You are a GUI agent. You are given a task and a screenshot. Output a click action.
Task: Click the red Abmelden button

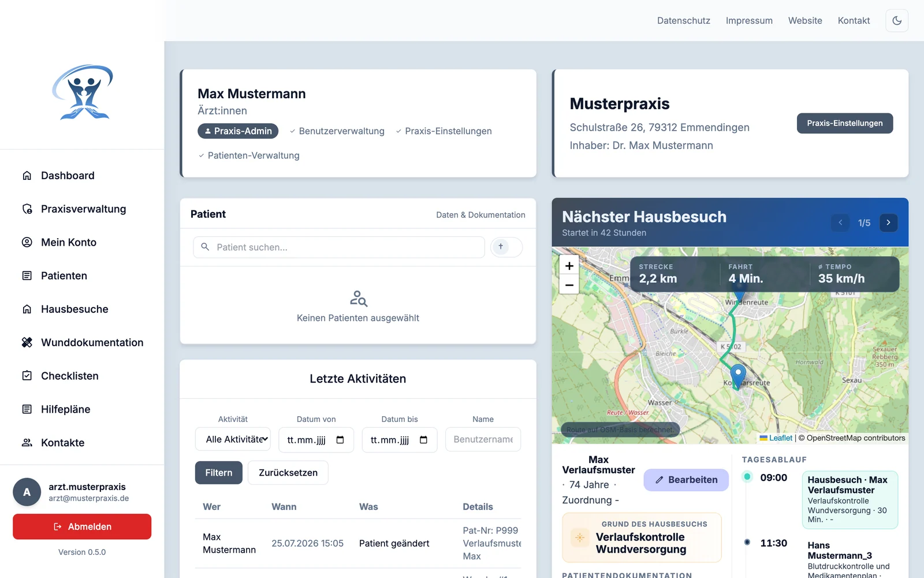click(x=82, y=527)
